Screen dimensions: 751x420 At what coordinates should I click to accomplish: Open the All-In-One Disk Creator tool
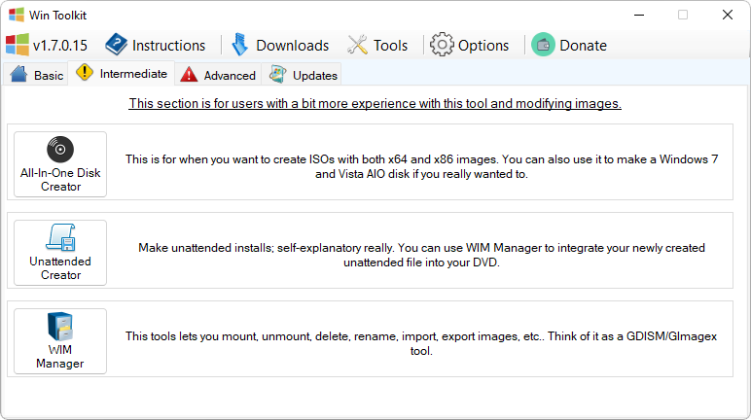[60, 164]
